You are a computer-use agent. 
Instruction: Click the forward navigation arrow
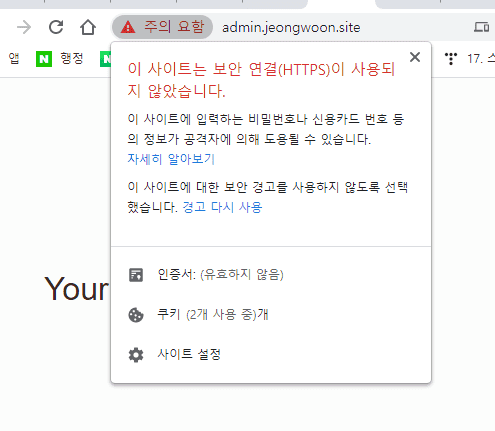point(24,27)
